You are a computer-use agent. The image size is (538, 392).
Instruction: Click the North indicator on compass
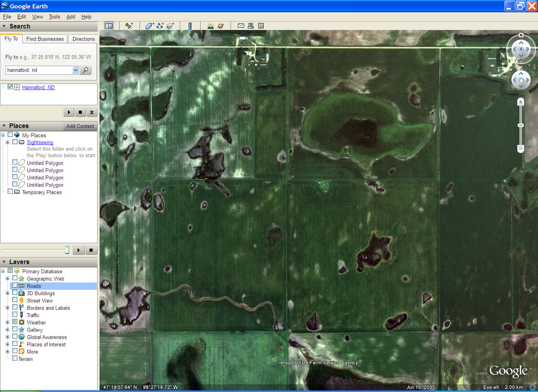(521, 35)
